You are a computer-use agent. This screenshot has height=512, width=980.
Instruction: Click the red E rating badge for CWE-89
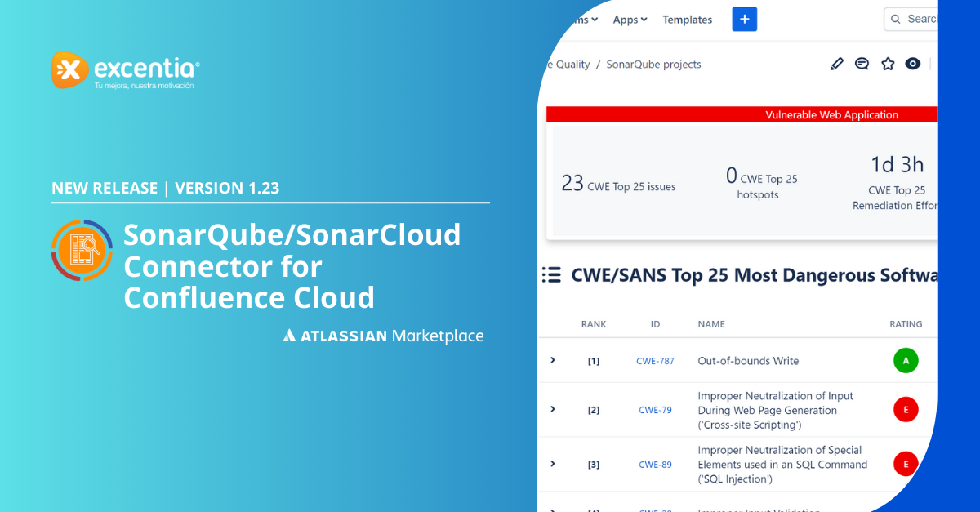pyautogui.click(x=906, y=464)
